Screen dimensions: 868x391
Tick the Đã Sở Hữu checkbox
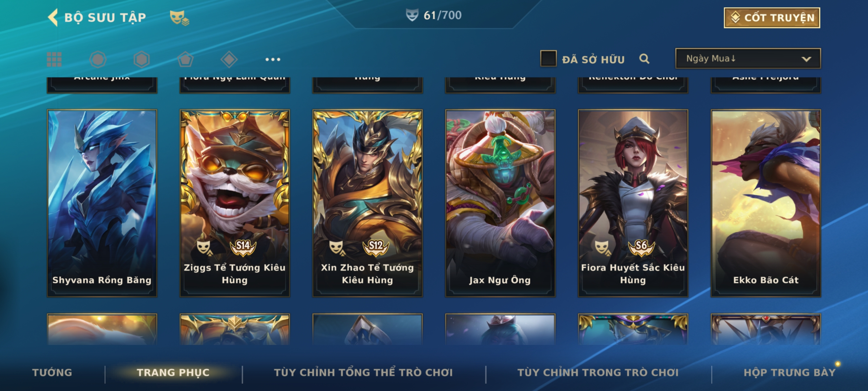pyautogui.click(x=548, y=58)
